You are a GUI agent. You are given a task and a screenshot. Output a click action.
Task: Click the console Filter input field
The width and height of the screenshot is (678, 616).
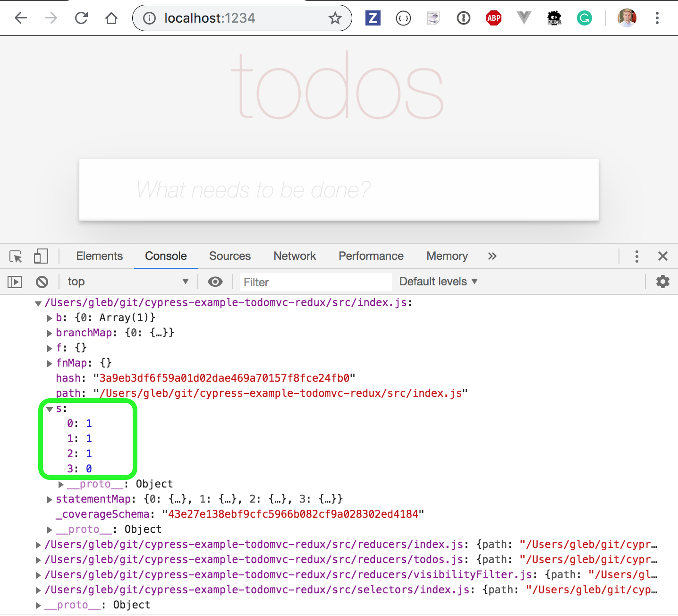click(315, 282)
